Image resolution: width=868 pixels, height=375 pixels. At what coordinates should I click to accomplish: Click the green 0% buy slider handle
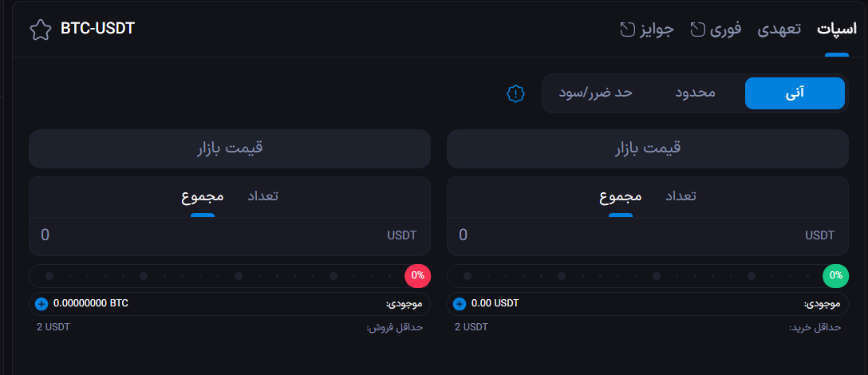[835, 276]
